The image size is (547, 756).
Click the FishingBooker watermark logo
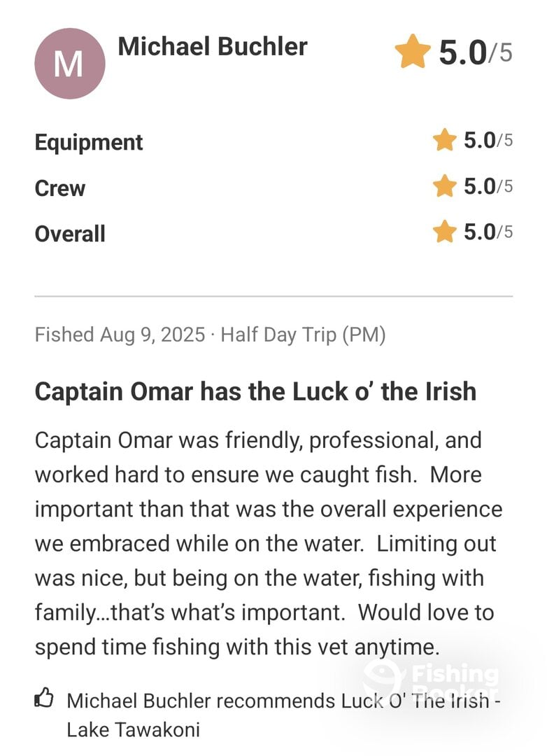point(432,680)
